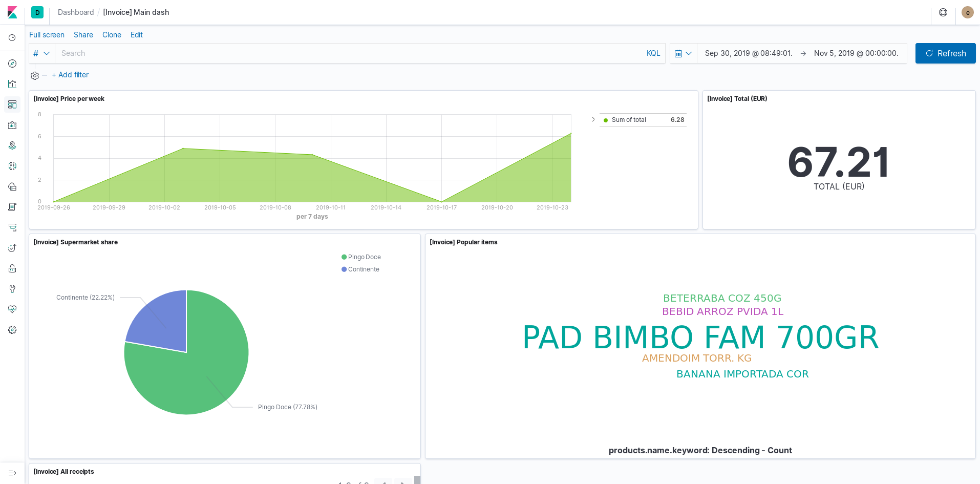980x484 pixels.
Task: Open the date quick menu calendar dropdown
Action: coord(684,53)
